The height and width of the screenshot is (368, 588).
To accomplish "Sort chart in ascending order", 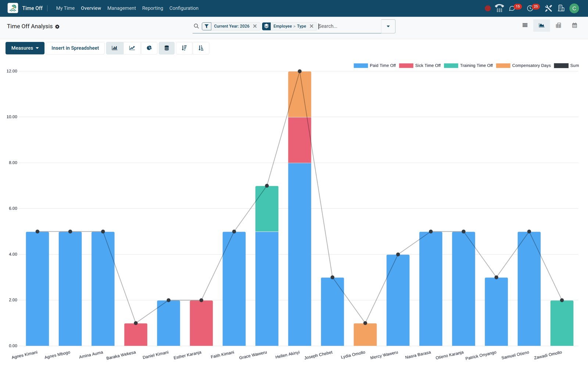I will [201, 48].
